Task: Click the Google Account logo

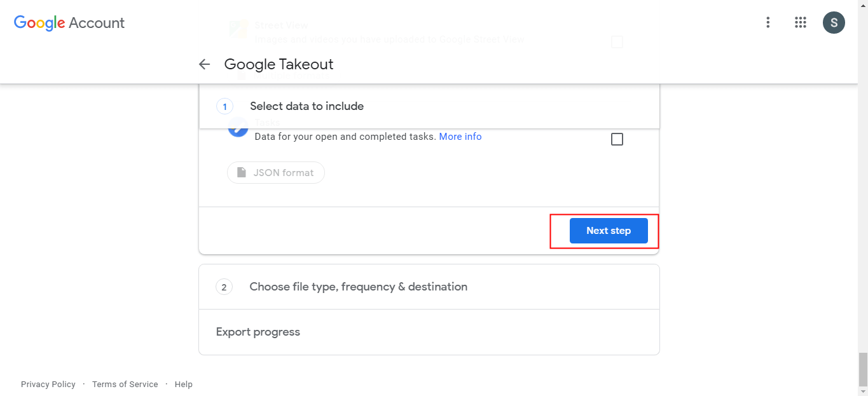Action: (x=69, y=23)
